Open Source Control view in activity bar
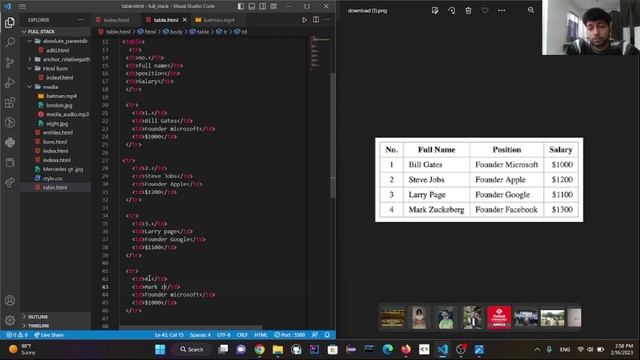640x360 pixels. click(x=10, y=62)
